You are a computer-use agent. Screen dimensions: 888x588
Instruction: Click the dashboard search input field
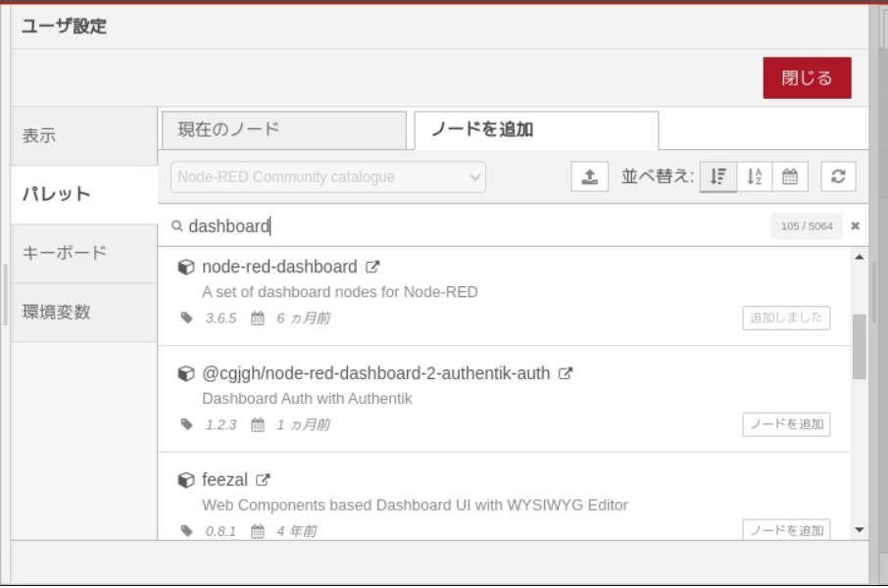coord(475,226)
